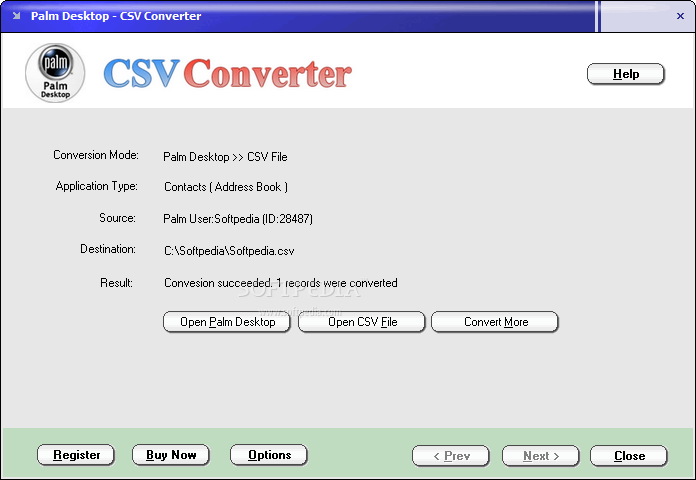Click the 'Palm Desktop - CSV Converter' window title

pyautogui.click(x=116, y=16)
